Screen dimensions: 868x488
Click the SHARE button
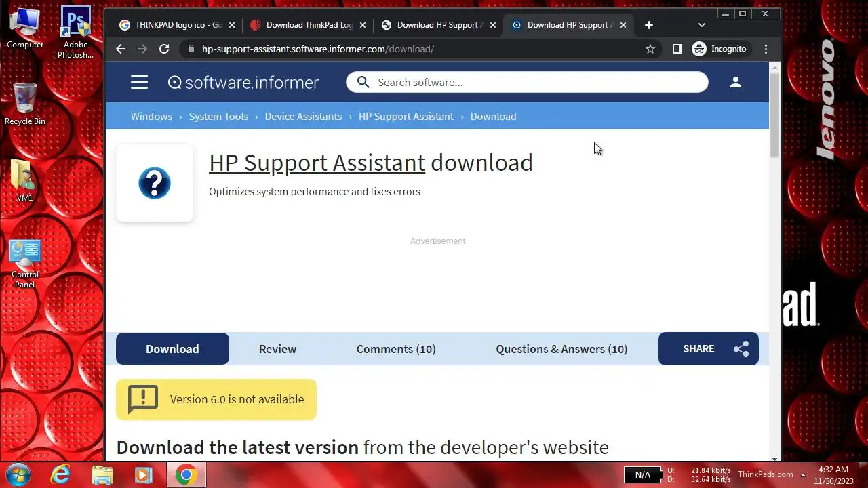click(709, 349)
